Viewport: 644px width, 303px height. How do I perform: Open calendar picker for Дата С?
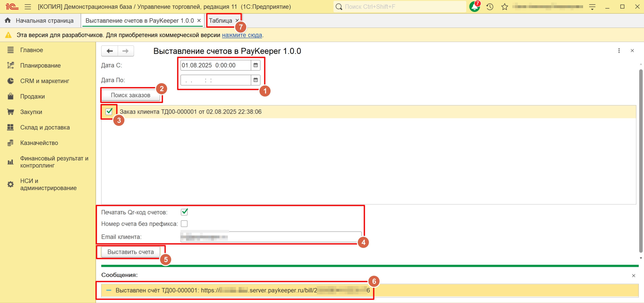tap(255, 65)
